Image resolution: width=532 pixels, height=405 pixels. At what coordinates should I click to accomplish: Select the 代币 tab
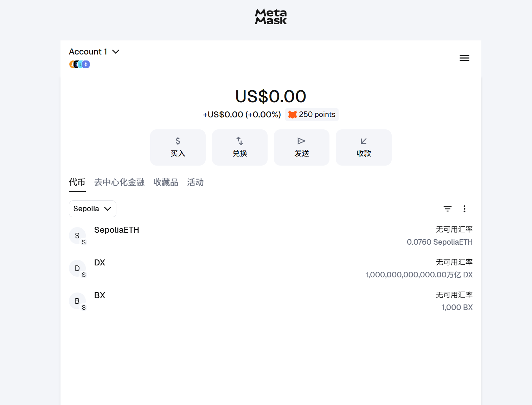coord(77,182)
